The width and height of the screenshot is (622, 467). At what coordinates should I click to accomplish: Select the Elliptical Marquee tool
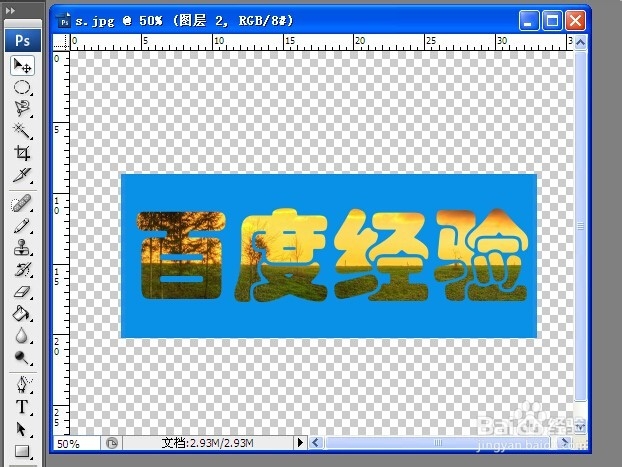click(x=22, y=87)
